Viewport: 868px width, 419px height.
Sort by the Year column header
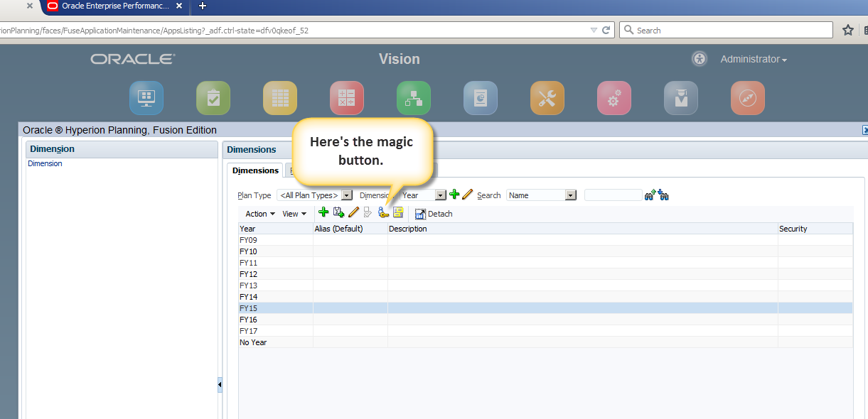[x=275, y=229]
